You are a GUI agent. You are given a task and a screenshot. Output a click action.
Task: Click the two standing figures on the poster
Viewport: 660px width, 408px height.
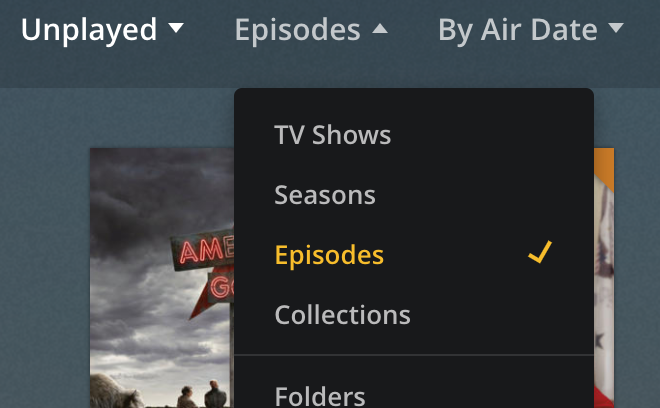202,395
